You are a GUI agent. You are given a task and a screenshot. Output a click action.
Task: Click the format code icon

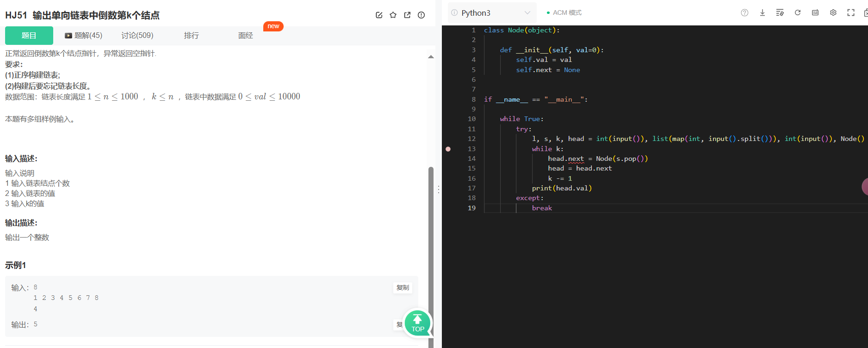pyautogui.click(x=780, y=13)
